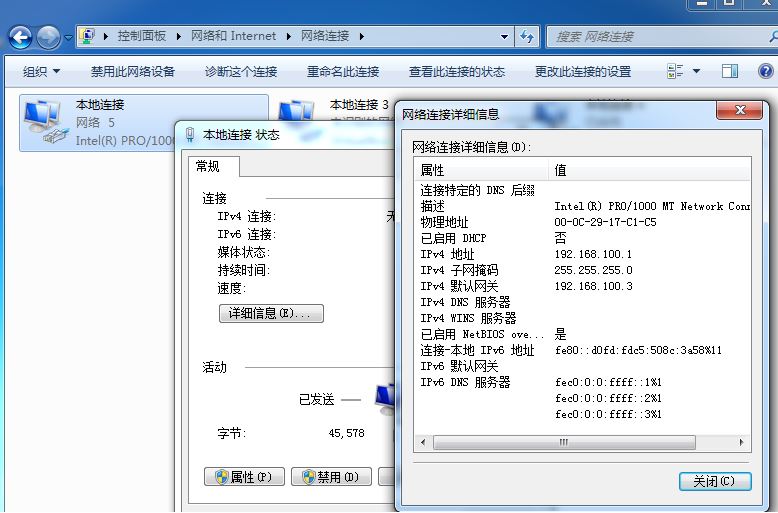Click the 值 column header
This screenshot has height=513, width=778.
point(650,170)
